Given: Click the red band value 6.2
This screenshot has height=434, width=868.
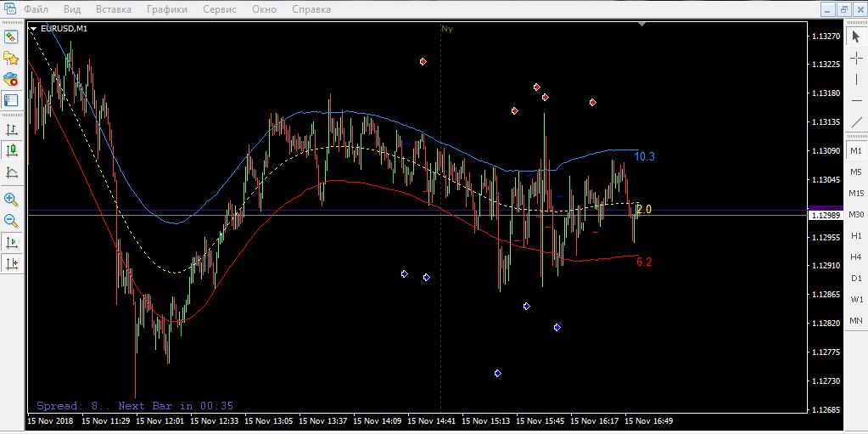Looking at the screenshot, I should (644, 262).
